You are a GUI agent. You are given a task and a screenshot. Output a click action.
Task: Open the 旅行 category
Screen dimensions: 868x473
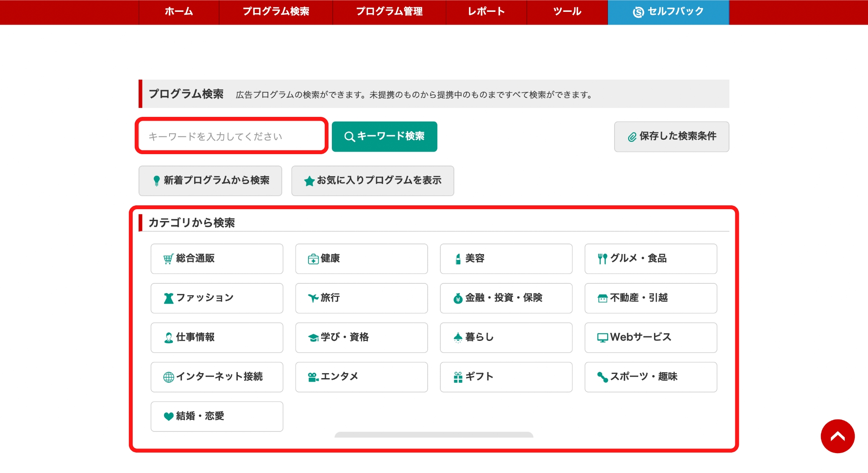(362, 298)
